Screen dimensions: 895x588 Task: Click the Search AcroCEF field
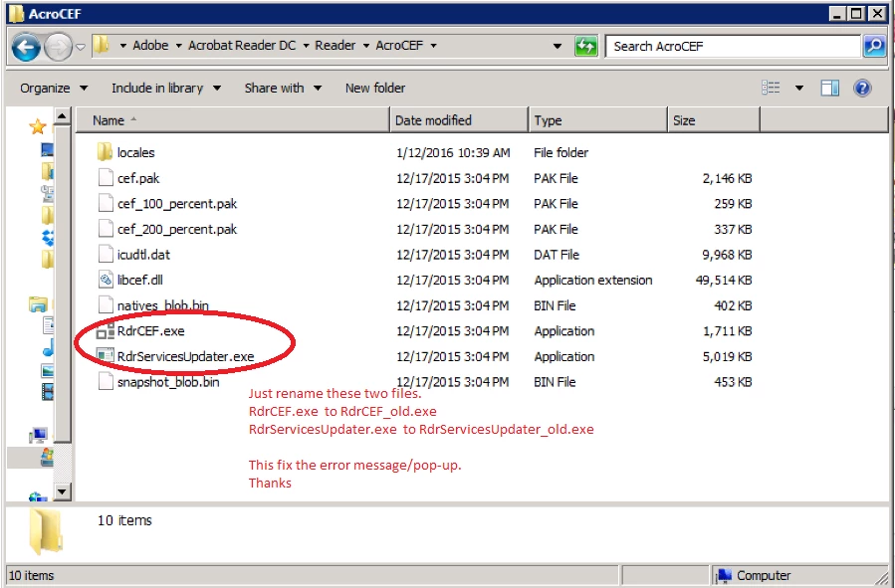tap(733, 46)
